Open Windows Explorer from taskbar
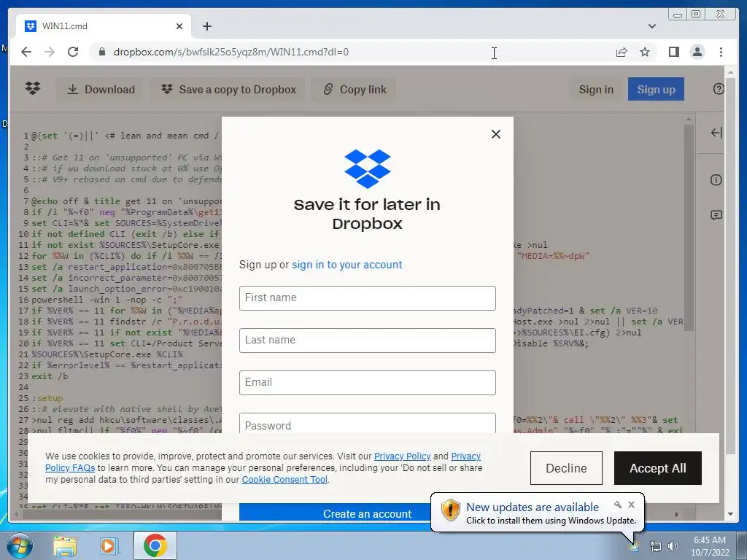This screenshot has height=560, width=747. 65,545
